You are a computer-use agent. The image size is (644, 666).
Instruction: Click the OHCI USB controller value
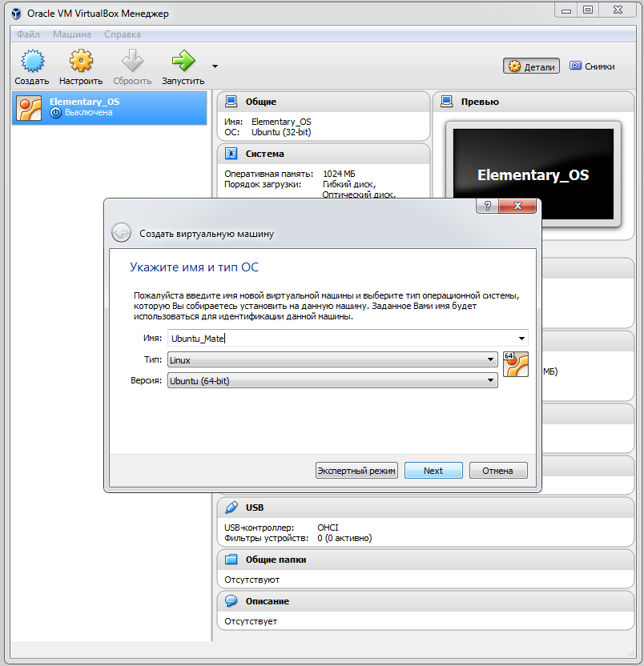pyautogui.click(x=328, y=528)
